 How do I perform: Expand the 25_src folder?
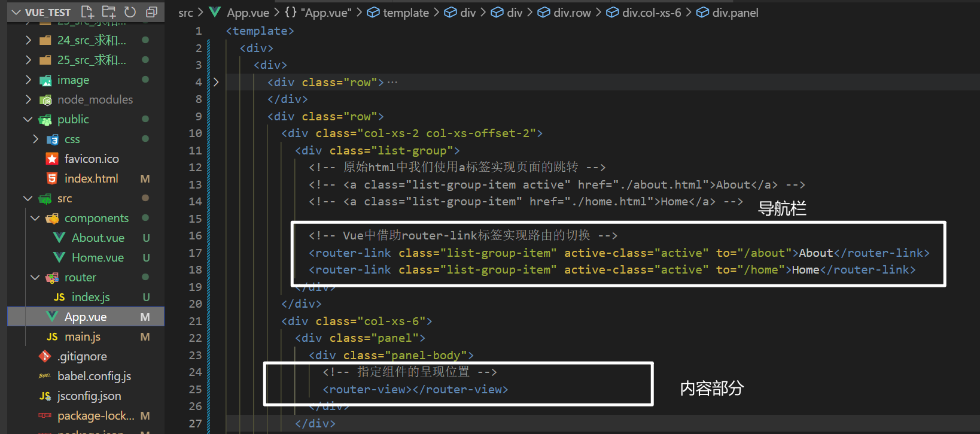(28, 60)
